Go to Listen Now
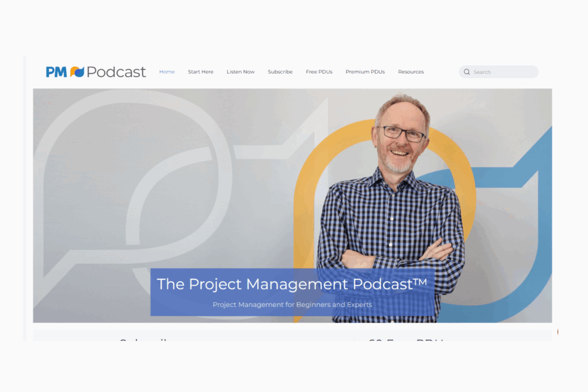588x392 pixels. pyautogui.click(x=241, y=72)
